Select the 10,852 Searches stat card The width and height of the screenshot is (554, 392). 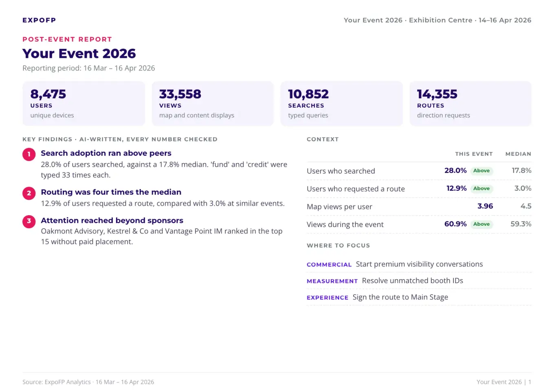(x=342, y=104)
